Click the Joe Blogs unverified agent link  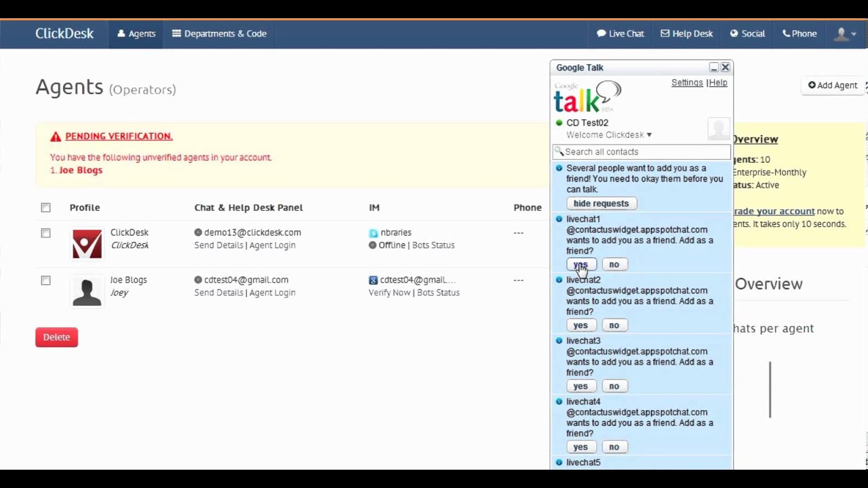point(81,170)
